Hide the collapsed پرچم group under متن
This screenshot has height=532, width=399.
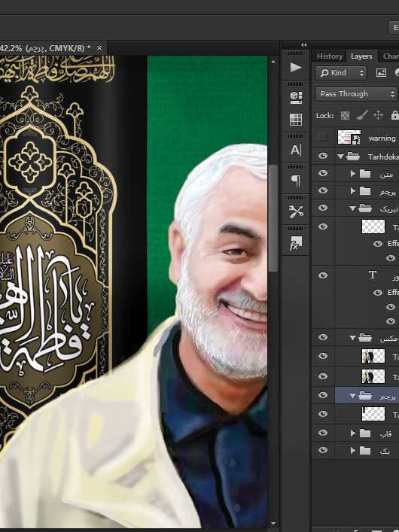pyautogui.click(x=323, y=190)
